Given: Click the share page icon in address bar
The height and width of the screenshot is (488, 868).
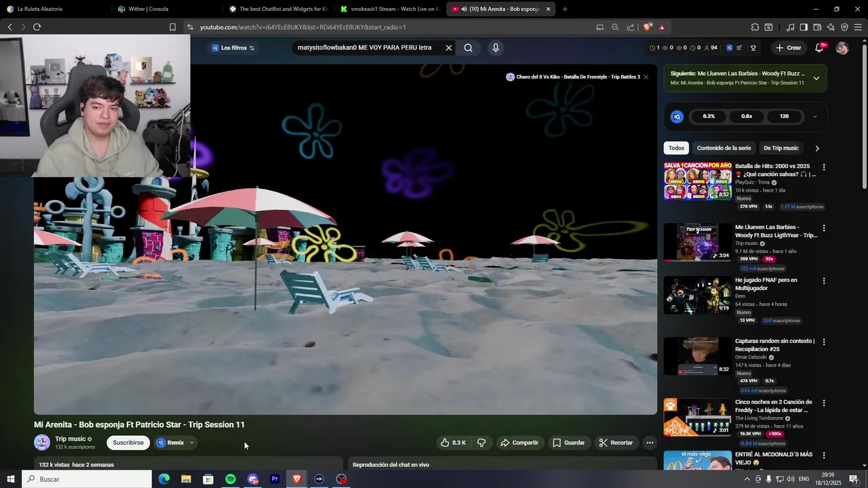Looking at the screenshot, I should [631, 27].
